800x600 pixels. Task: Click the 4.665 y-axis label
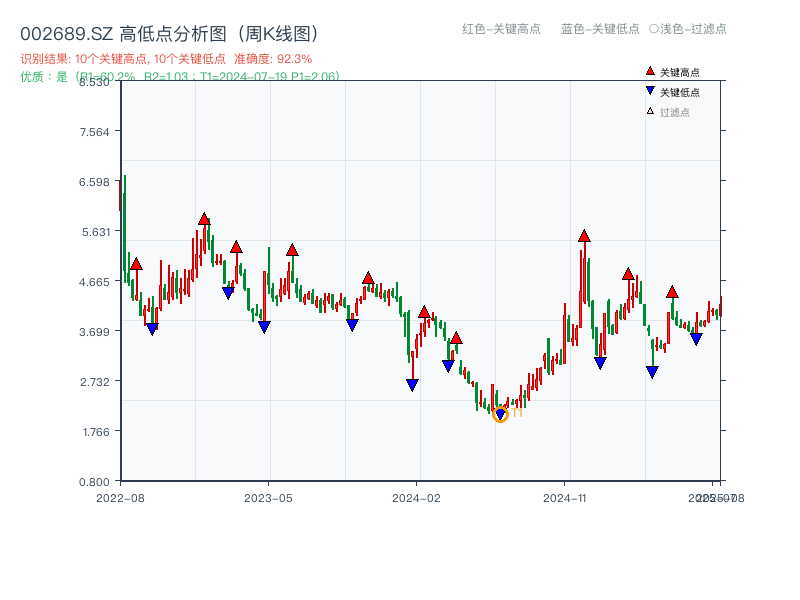click(x=94, y=282)
